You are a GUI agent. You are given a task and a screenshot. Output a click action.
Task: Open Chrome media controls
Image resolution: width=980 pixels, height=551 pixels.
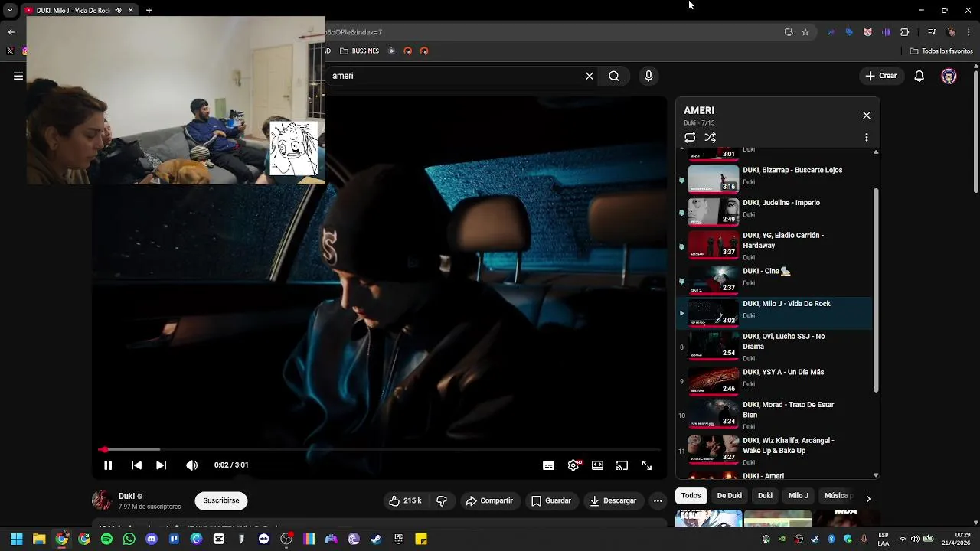coord(932,32)
